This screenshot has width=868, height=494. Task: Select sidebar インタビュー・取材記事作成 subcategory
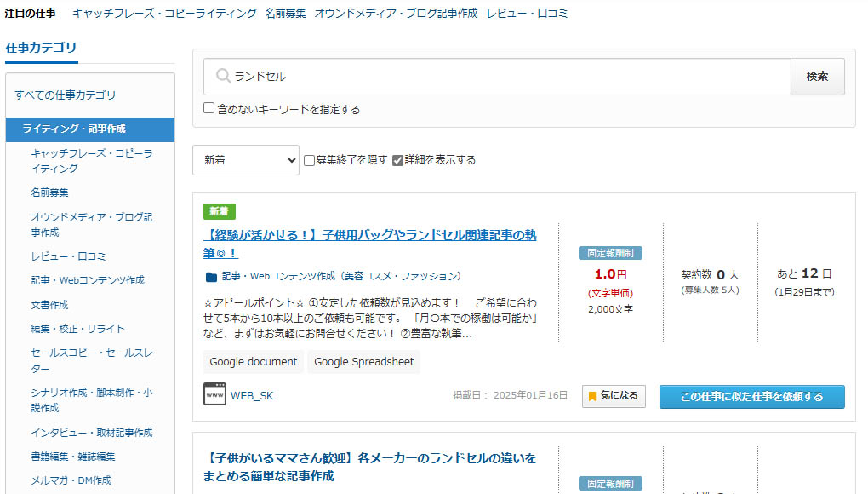[x=92, y=433]
